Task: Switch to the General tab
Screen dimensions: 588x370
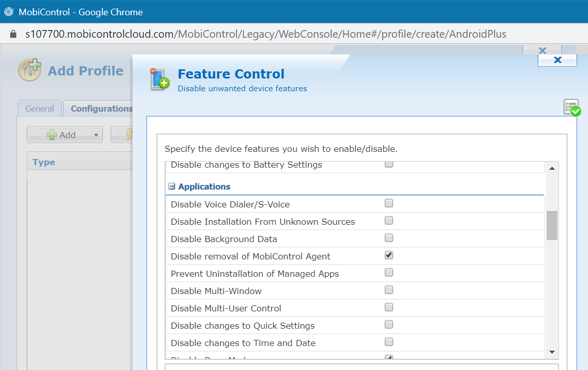Action: (x=40, y=109)
